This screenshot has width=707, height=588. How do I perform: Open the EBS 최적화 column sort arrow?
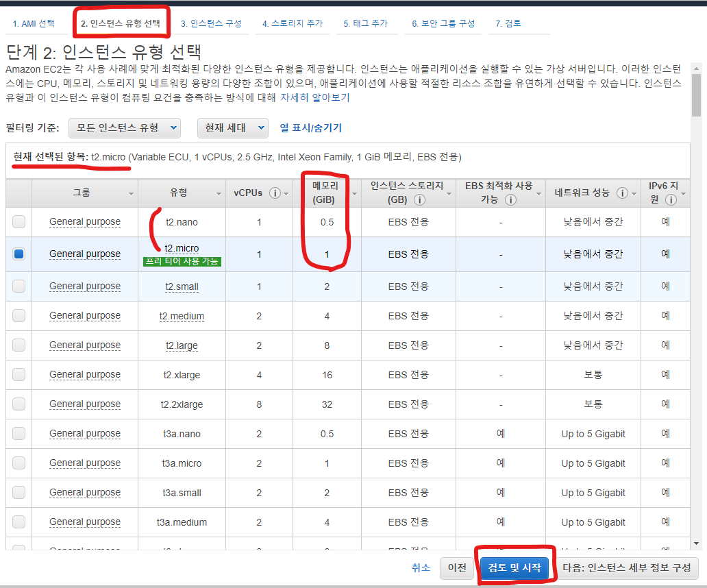click(539, 194)
